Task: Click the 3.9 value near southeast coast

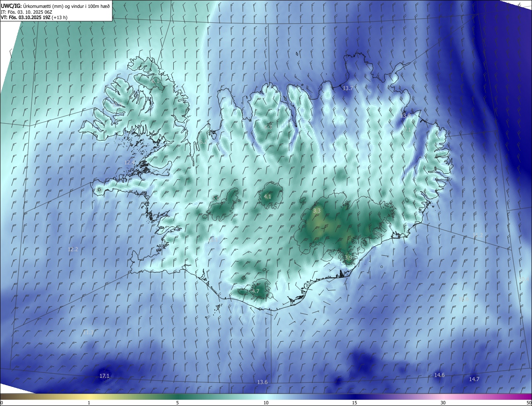Action: (x=348, y=258)
